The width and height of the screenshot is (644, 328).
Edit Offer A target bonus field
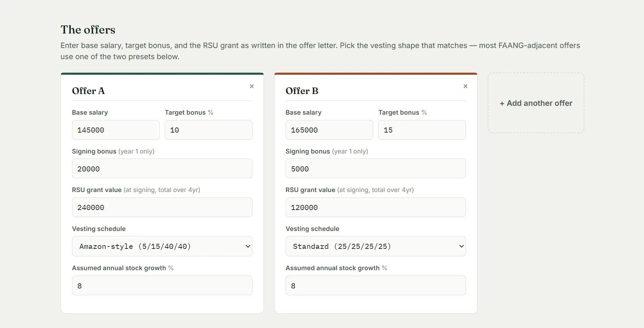(x=208, y=130)
